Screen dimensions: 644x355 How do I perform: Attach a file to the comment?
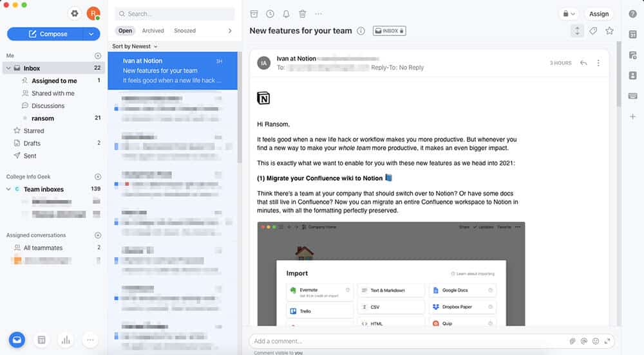[572, 341]
